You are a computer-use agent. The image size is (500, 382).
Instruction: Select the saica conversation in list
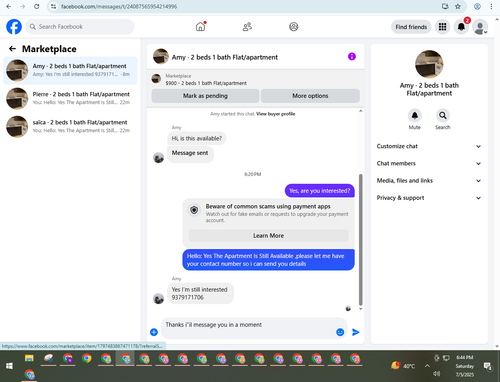[x=70, y=127]
